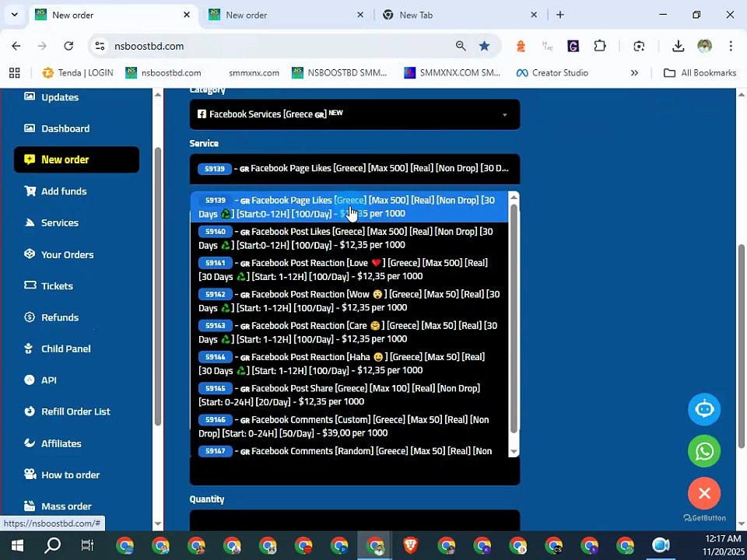Close the first New order tab

(x=187, y=16)
